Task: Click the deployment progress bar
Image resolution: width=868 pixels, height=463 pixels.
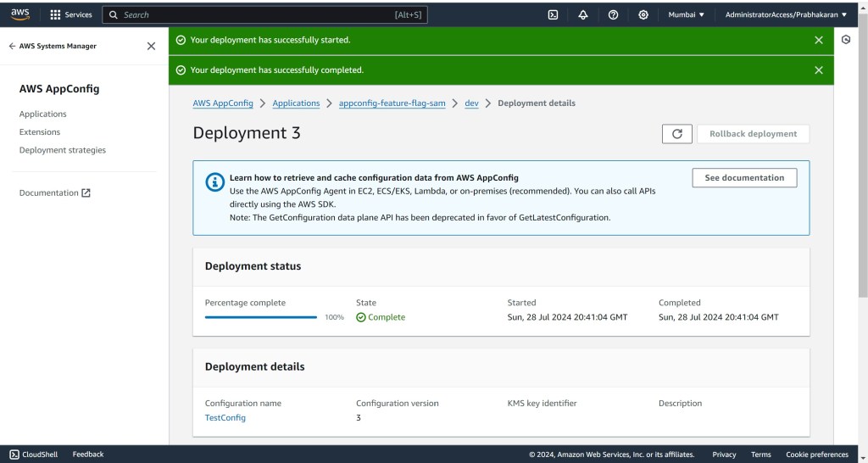Action: [x=261, y=317]
